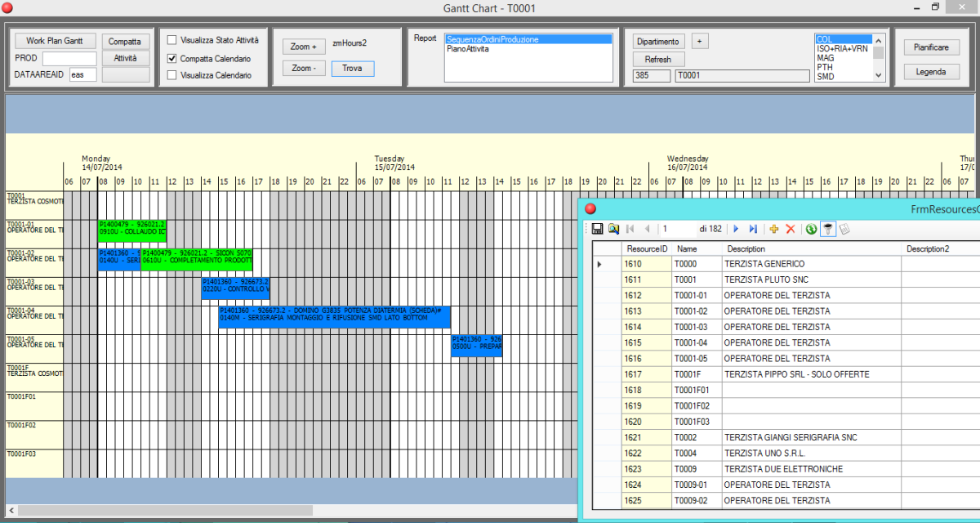
Task: Click blue 0500U task bar on T0001-05 row
Action: click(x=477, y=346)
